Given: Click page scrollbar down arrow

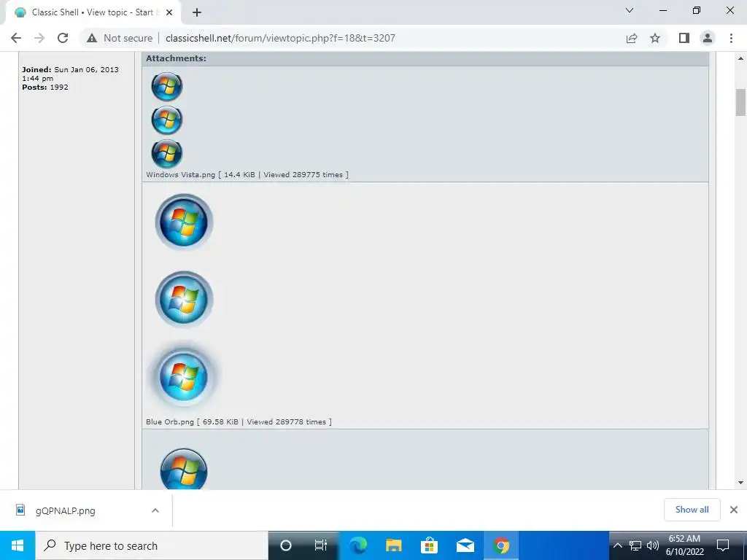Looking at the screenshot, I should pos(740,483).
